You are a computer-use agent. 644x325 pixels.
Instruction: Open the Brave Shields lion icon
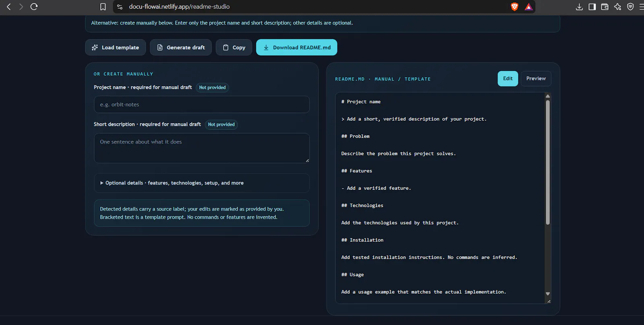[514, 7]
